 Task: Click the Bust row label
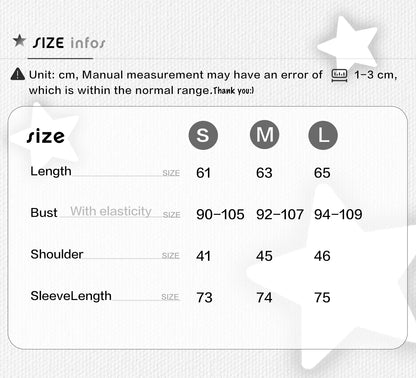point(44,213)
